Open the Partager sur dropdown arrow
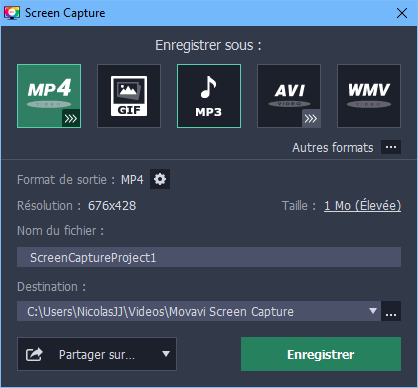 (x=166, y=354)
